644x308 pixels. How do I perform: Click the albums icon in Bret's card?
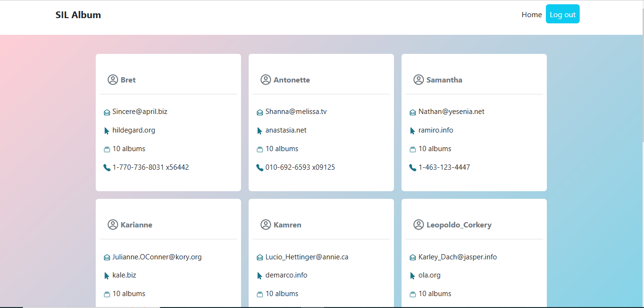point(107,149)
